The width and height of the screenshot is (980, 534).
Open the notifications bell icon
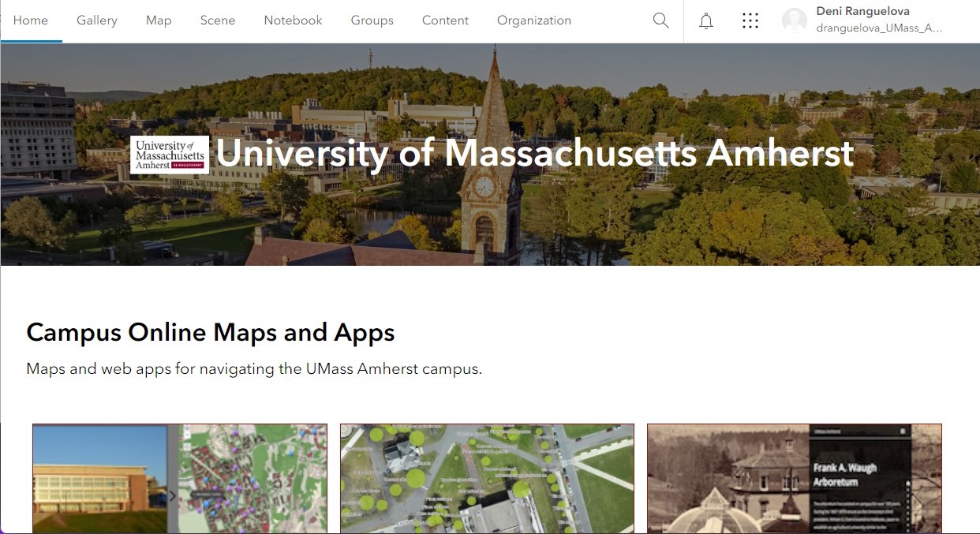pyautogui.click(x=706, y=21)
